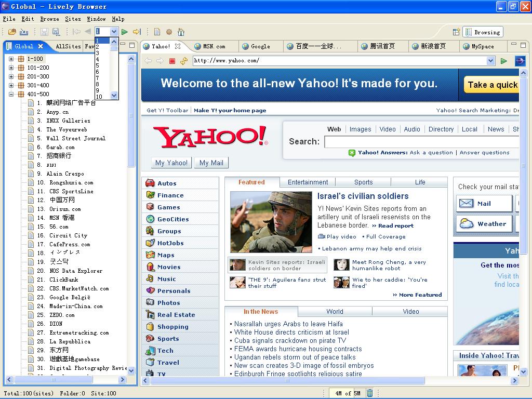Click the My Mail button

[211, 163]
